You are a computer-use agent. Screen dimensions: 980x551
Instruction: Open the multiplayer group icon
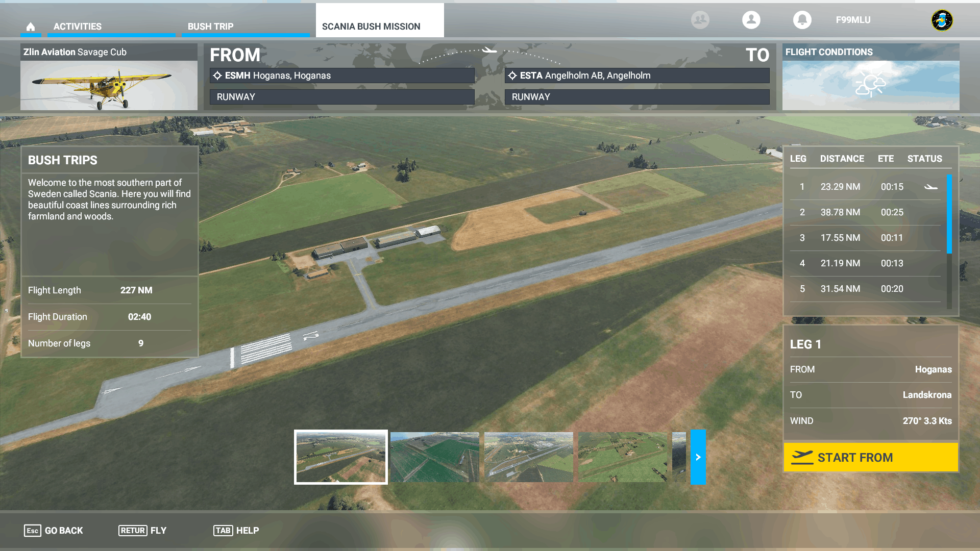coord(700,20)
